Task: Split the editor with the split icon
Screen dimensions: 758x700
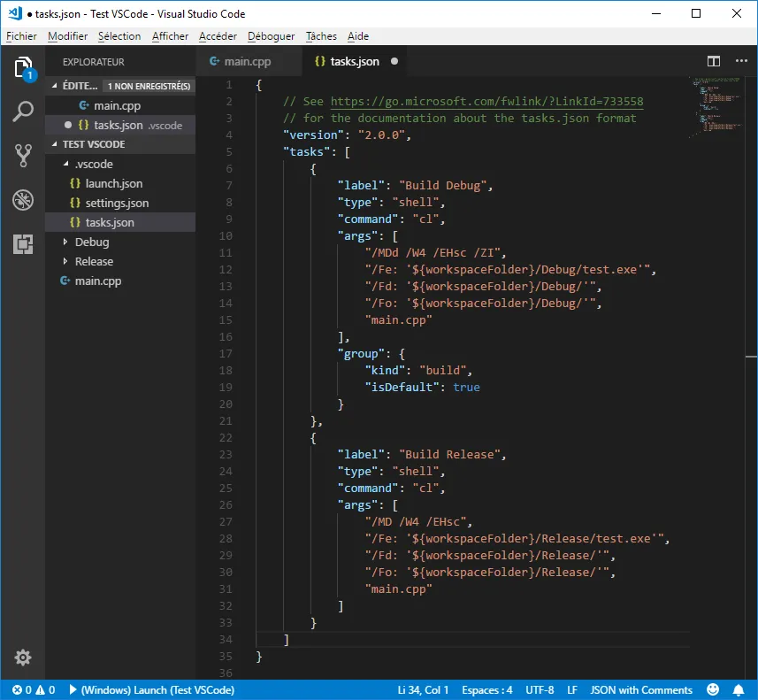Action: [x=714, y=61]
